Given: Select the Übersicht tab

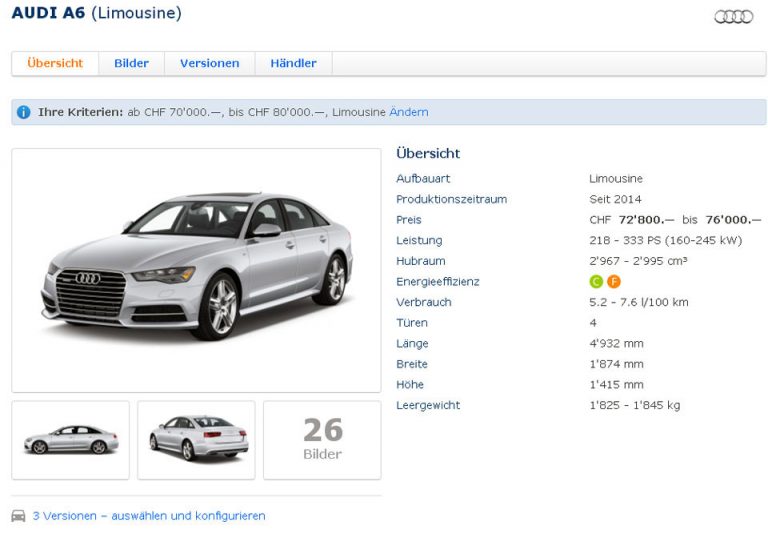Looking at the screenshot, I should pos(55,63).
